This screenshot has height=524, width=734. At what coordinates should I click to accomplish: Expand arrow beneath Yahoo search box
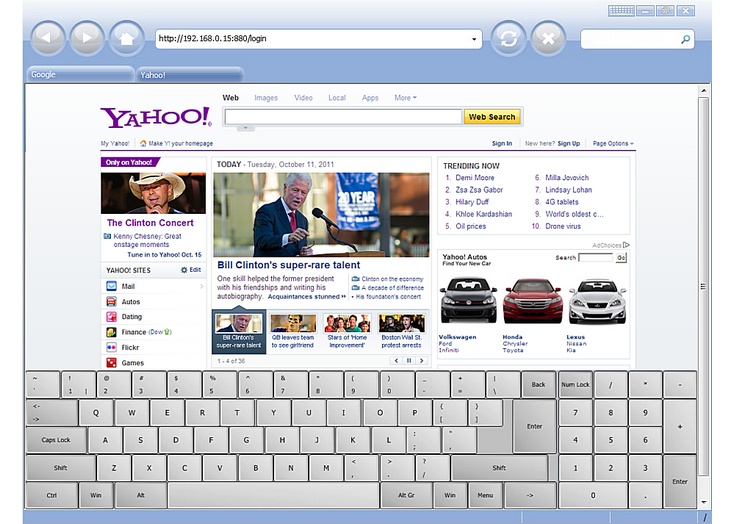coord(245,127)
